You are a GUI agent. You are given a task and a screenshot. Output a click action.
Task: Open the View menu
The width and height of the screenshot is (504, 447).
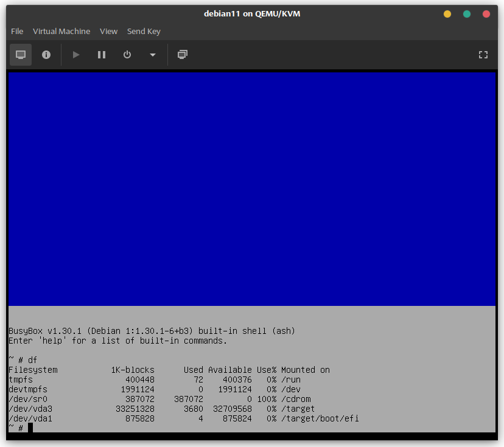point(108,31)
